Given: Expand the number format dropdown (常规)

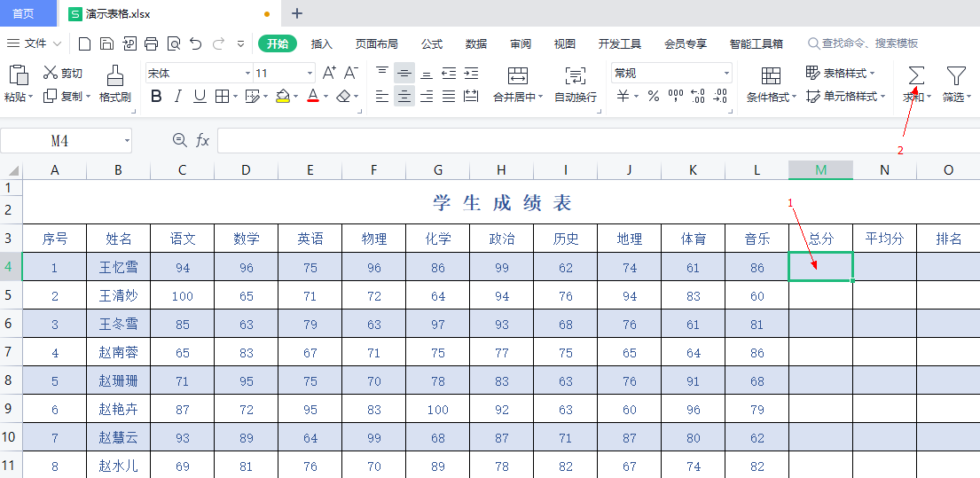Looking at the screenshot, I should 726,73.
